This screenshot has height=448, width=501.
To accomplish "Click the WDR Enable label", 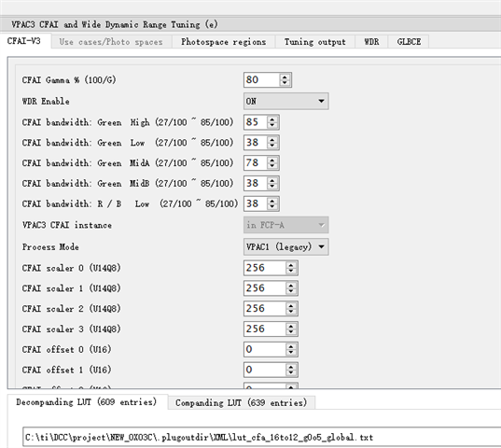I will [x=46, y=102].
